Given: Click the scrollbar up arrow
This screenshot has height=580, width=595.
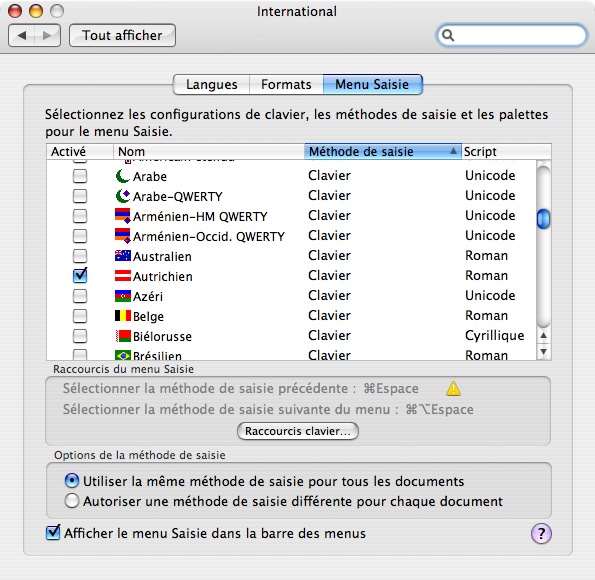Looking at the screenshot, I should (543, 335).
